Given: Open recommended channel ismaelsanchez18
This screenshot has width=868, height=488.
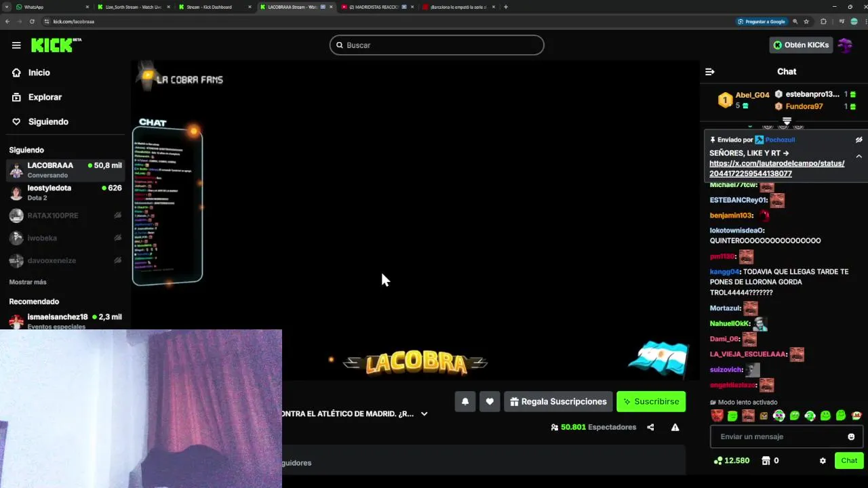Looking at the screenshot, I should tap(65, 321).
